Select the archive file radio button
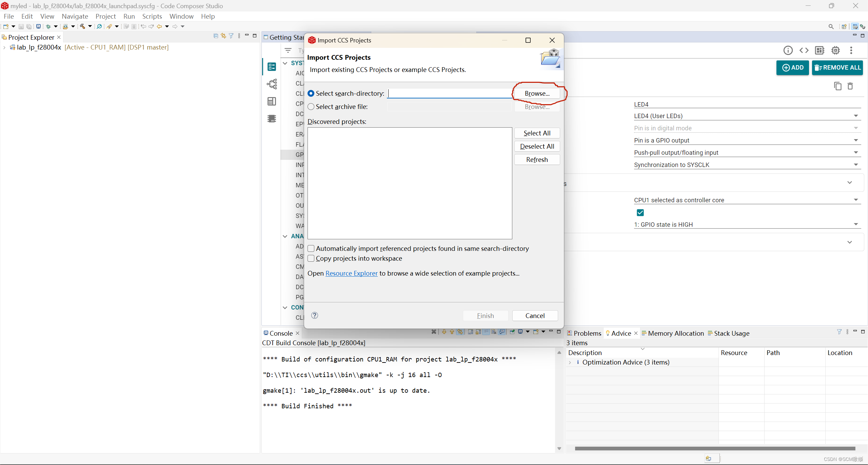The width and height of the screenshot is (868, 465). pyautogui.click(x=311, y=107)
